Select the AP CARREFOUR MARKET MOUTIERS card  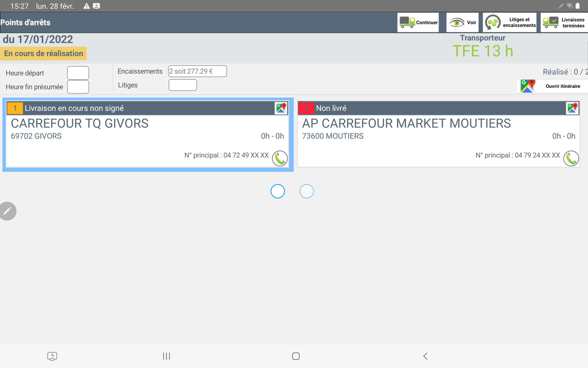pyautogui.click(x=439, y=134)
